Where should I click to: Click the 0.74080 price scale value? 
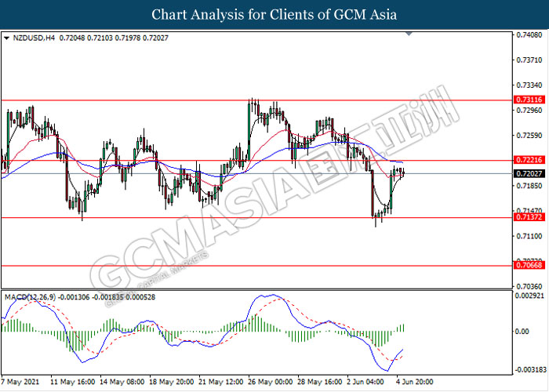coord(529,35)
